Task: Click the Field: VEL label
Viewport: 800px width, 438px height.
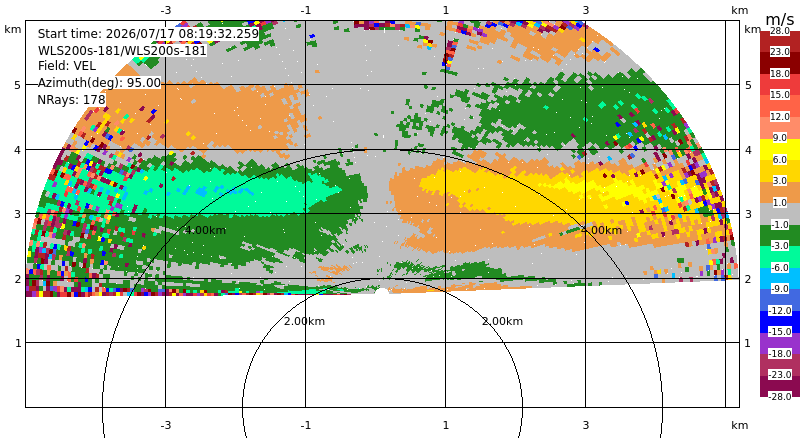Action: pyautogui.click(x=67, y=66)
